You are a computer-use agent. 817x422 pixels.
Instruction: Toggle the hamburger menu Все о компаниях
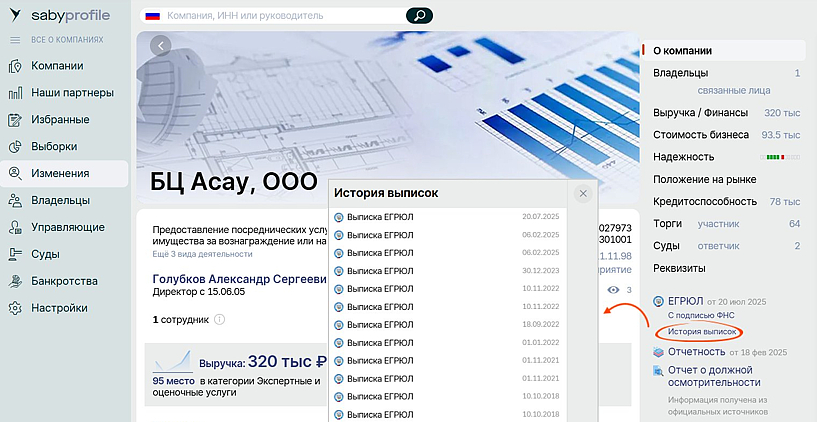(x=15, y=40)
